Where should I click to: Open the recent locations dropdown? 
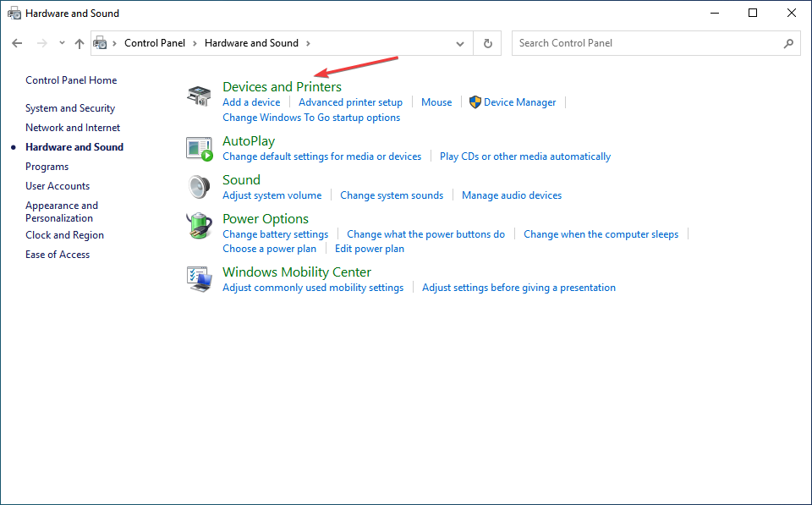[62, 43]
